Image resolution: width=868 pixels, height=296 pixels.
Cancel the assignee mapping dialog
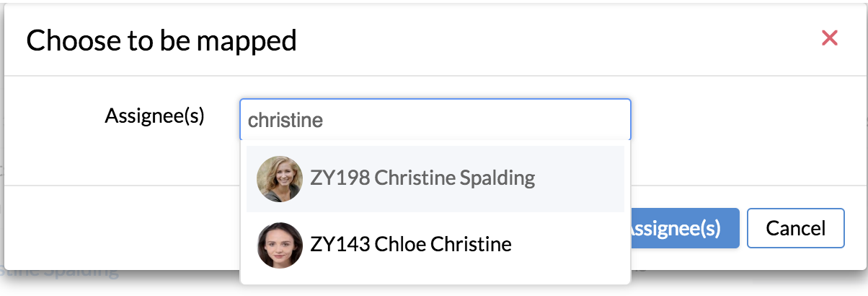point(796,229)
